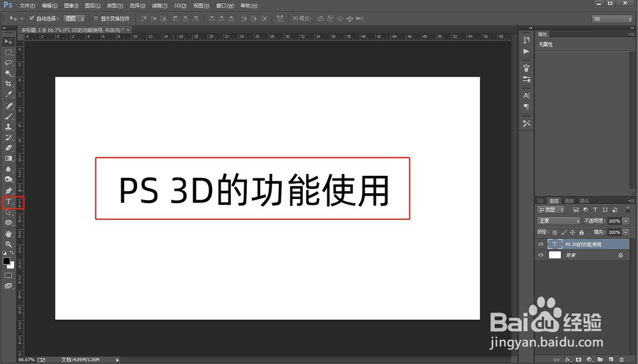Open the fill (填充) slider arrow
This screenshot has width=638, height=364.
click(626, 232)
